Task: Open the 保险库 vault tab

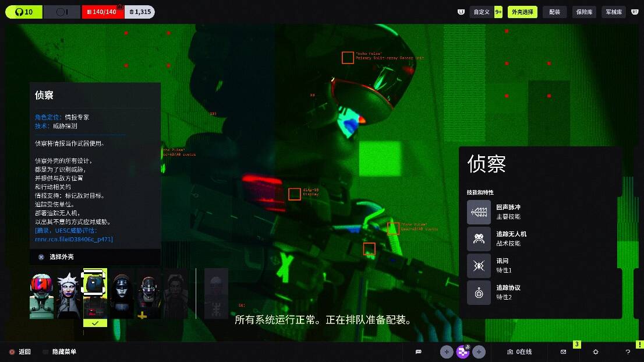Action: (584, 12)
